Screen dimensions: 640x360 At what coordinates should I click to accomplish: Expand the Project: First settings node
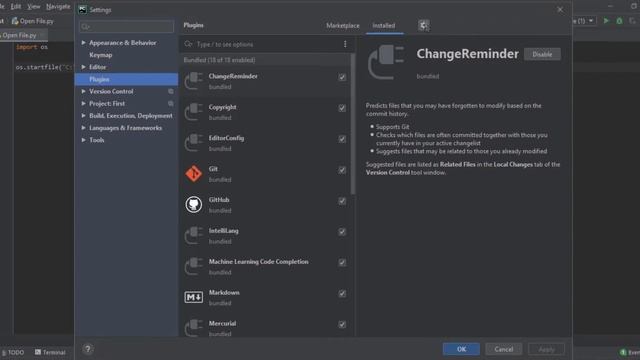tap(83, 104)
